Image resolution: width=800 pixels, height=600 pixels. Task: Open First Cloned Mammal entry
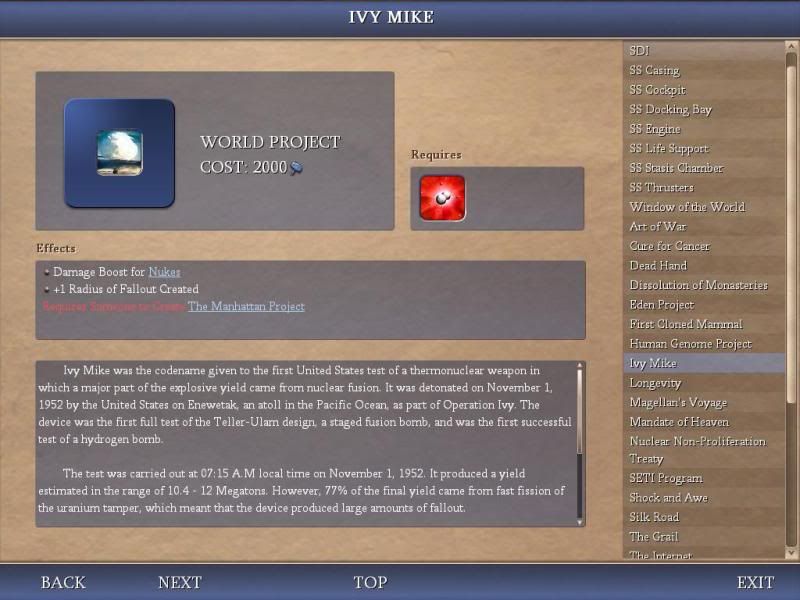tap(704, 324)
